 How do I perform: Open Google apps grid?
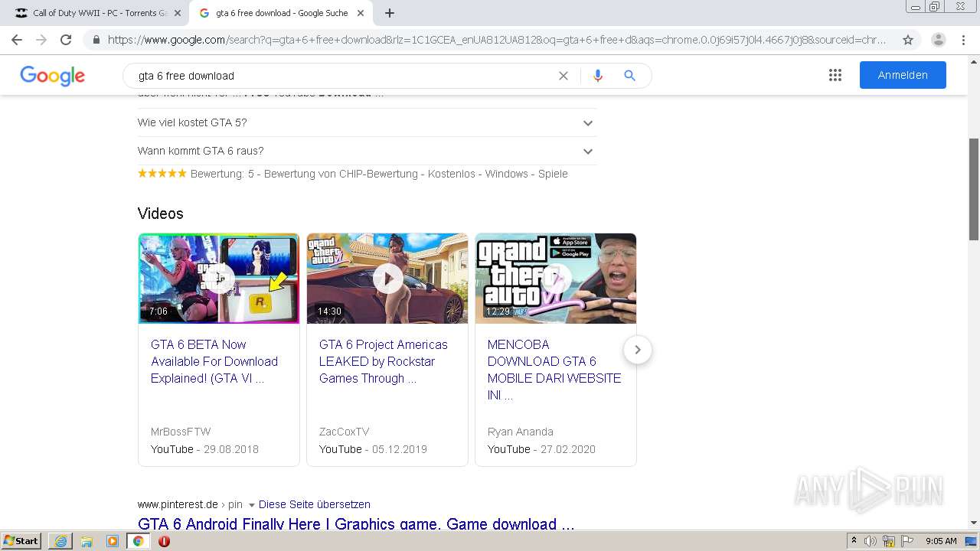coord(835,75)
